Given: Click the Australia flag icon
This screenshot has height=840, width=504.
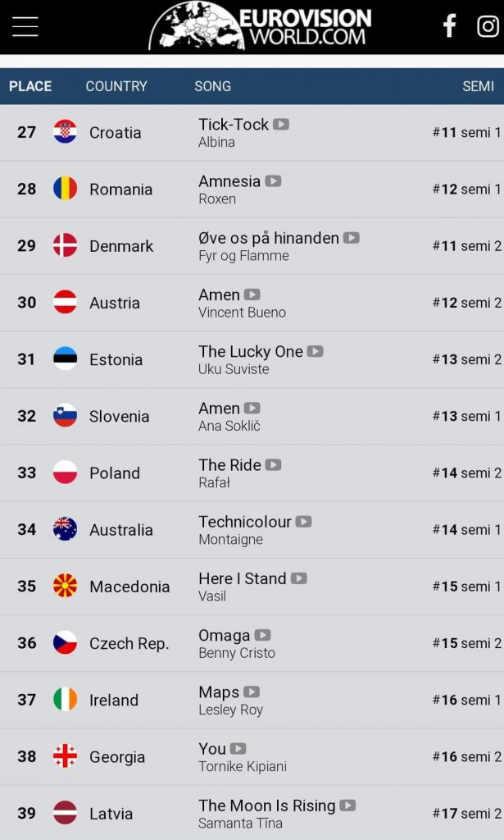Looking at the screenshot, I should click(66, 529).
